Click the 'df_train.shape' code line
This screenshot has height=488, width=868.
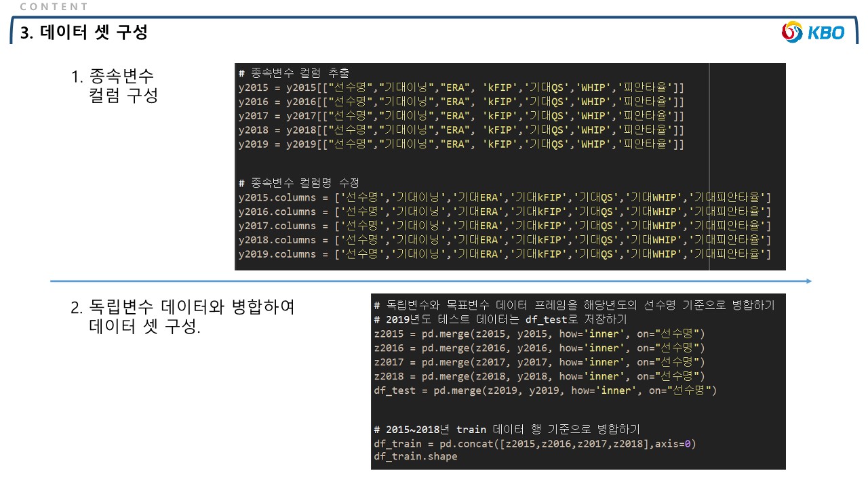click(416, 457)
